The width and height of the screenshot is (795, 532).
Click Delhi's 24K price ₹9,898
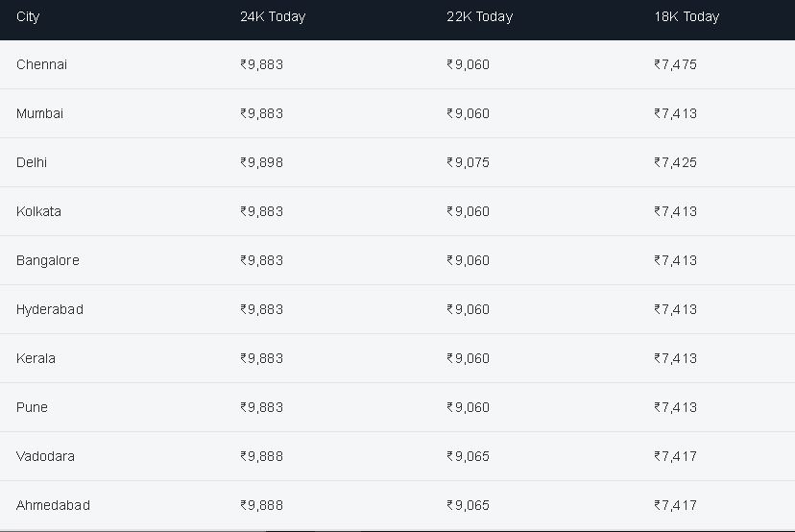point(261,162)
